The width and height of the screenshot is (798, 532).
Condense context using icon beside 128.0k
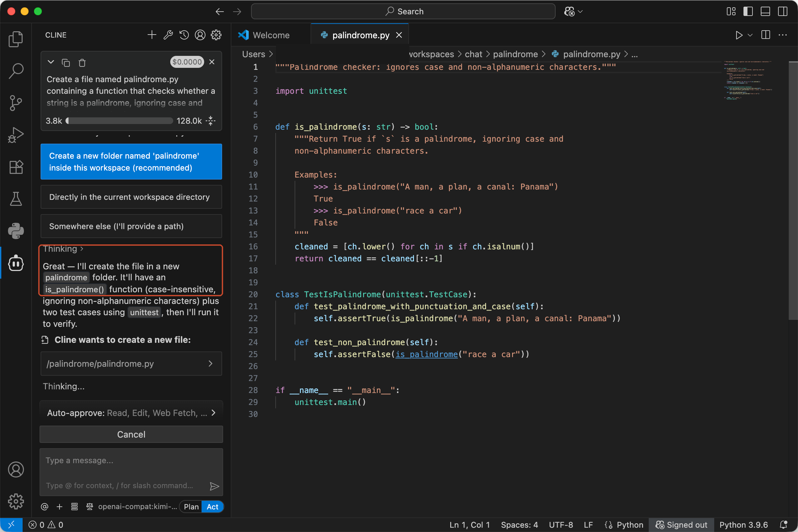point(211,121)
